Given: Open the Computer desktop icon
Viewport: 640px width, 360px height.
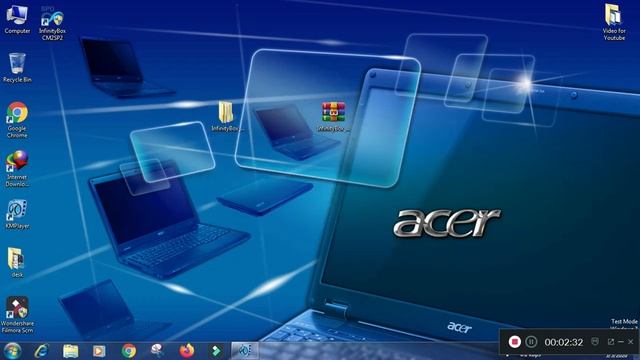Looking at the screenshot, I should point(17,19).
